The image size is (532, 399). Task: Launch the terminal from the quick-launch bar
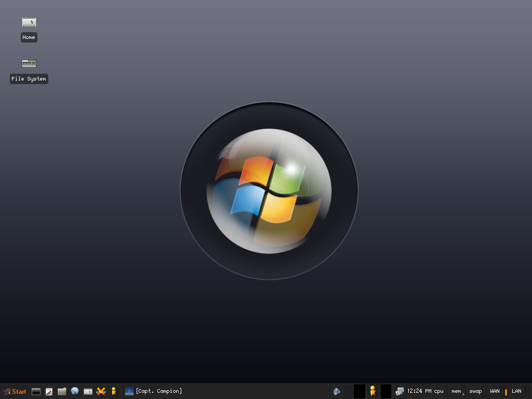(36, 392)
